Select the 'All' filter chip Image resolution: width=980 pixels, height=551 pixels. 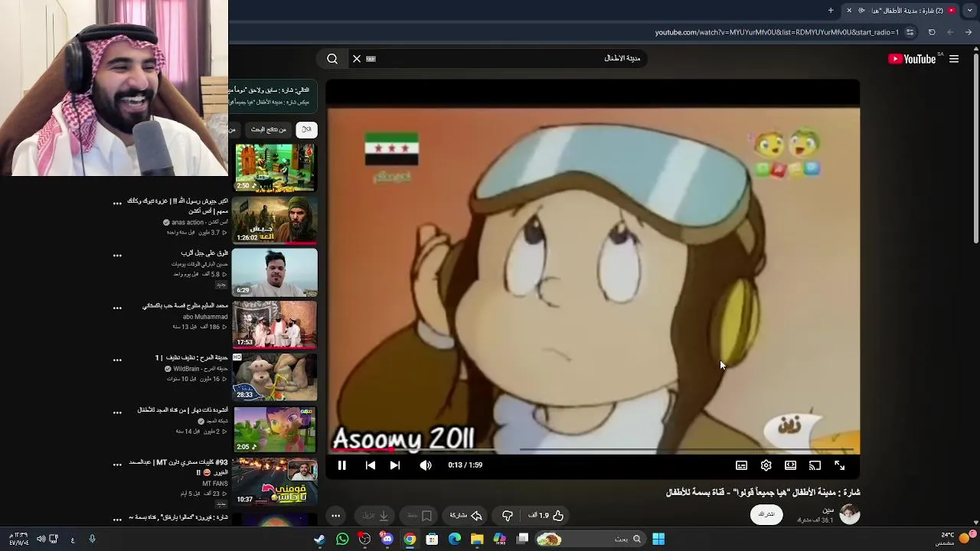pos(306,129)
